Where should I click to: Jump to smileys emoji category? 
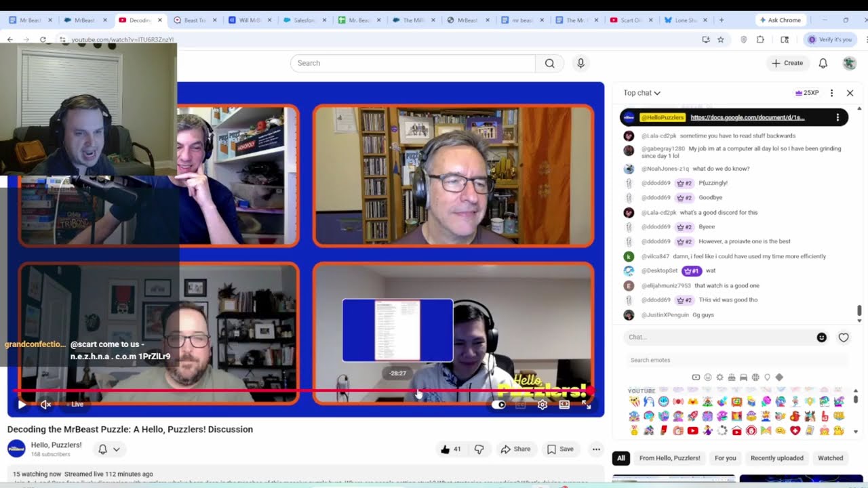(708, 377)
